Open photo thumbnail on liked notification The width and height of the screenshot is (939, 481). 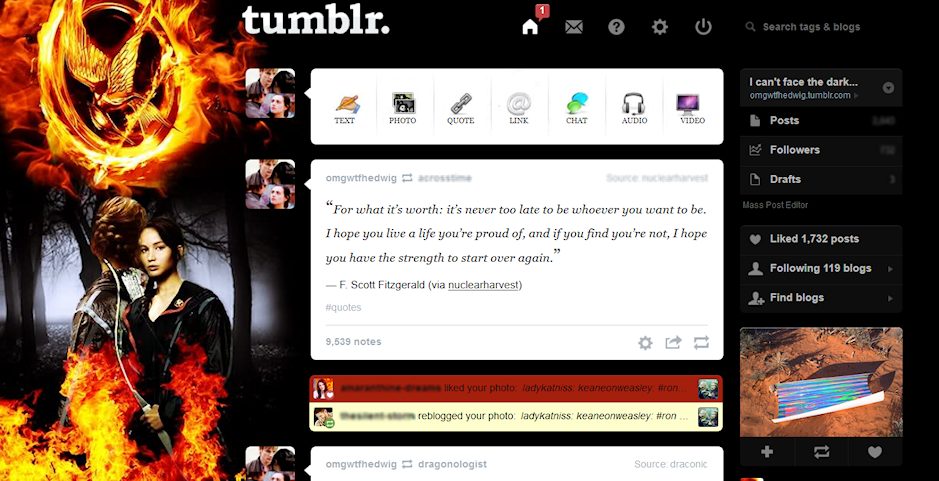tap(708, 388)
